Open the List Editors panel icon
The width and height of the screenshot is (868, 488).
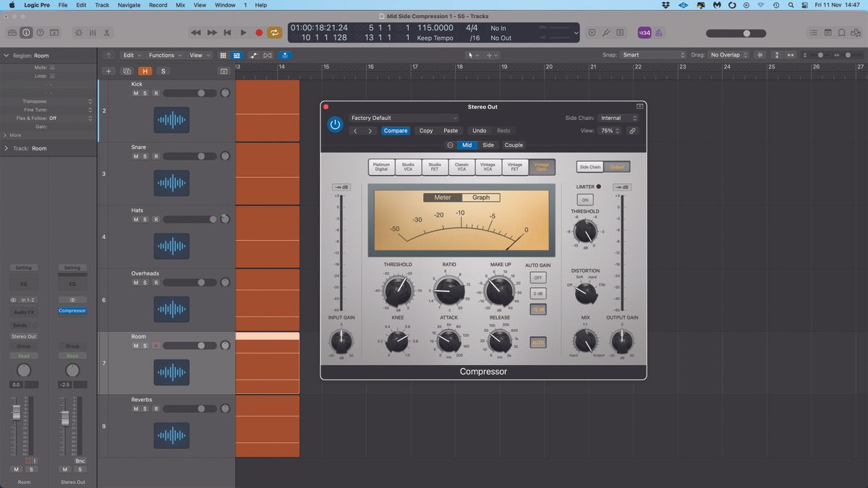(813, 33)
